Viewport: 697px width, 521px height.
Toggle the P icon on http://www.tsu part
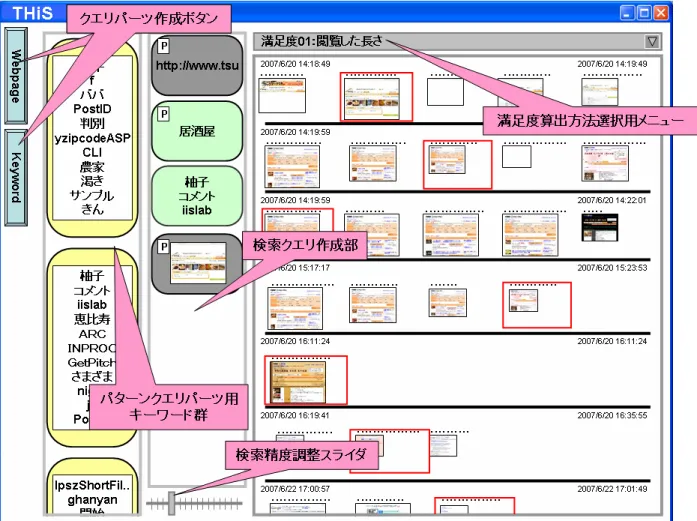(164, 45)
